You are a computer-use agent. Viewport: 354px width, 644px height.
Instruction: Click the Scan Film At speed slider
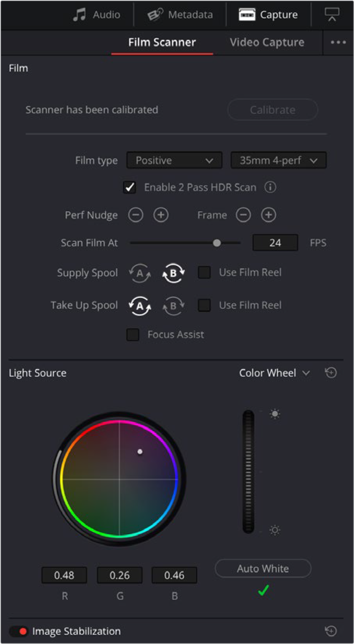coord(185,243)
